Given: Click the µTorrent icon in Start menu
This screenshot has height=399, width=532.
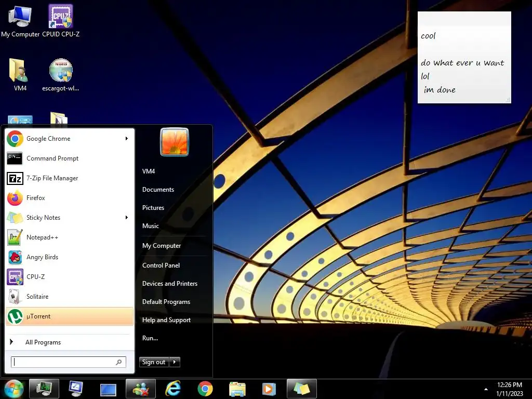Looking at the screenshot, I should coord(15,316).
